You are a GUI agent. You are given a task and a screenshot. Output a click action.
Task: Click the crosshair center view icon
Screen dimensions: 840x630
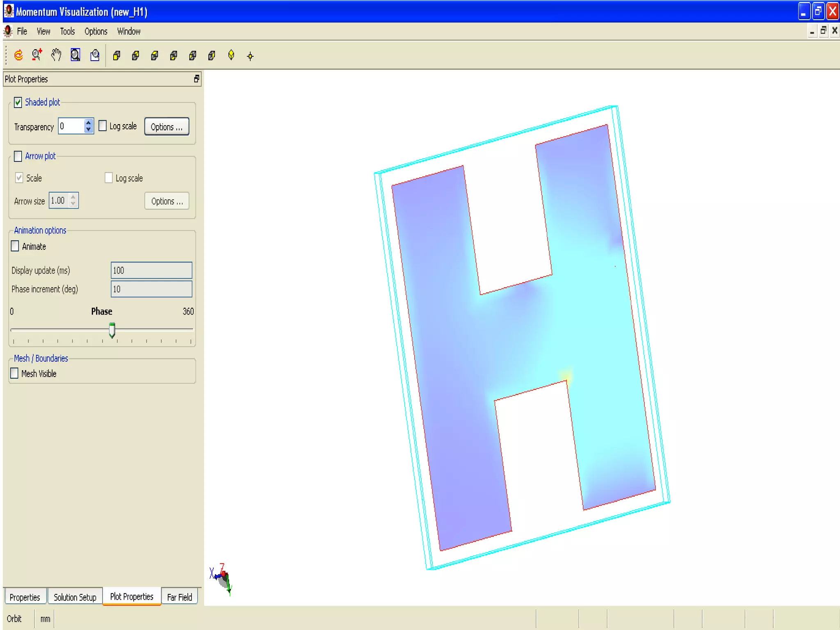[x=250, y=56]
